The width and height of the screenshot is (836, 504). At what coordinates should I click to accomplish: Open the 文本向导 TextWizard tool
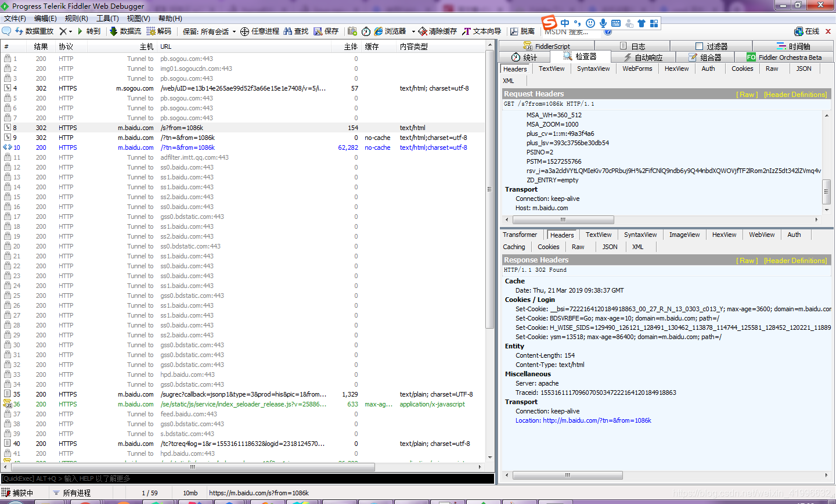coord(482,31)
